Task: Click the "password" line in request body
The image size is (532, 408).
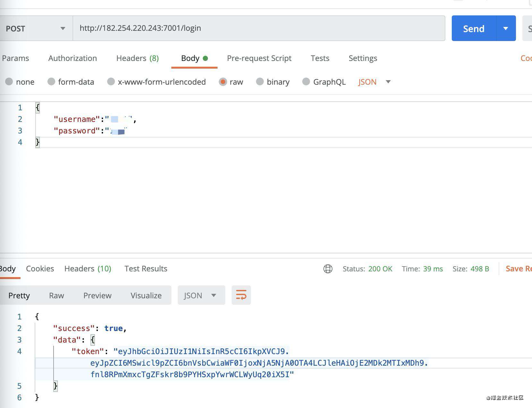Action: tap(90, 131)
